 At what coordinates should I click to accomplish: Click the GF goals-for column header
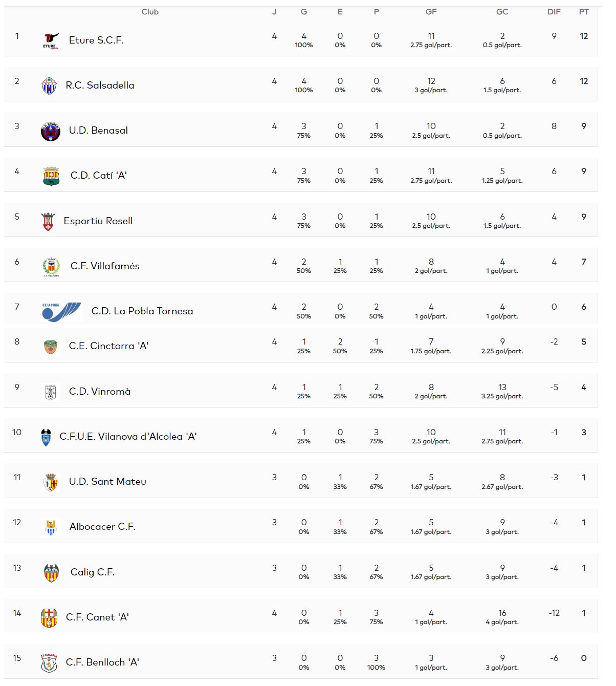pyautogui.click(x=431, y=12)
